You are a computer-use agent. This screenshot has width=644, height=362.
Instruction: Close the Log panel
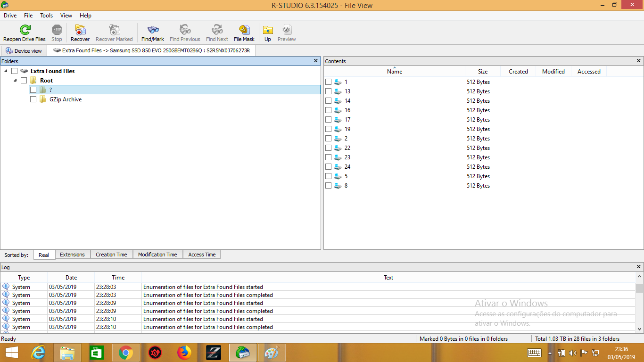coord(639,267)
